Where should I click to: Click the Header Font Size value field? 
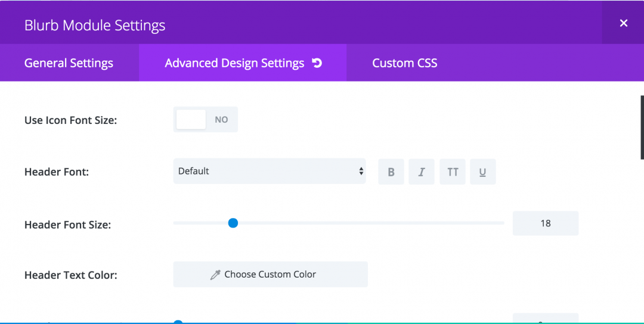tap(546, 223)
